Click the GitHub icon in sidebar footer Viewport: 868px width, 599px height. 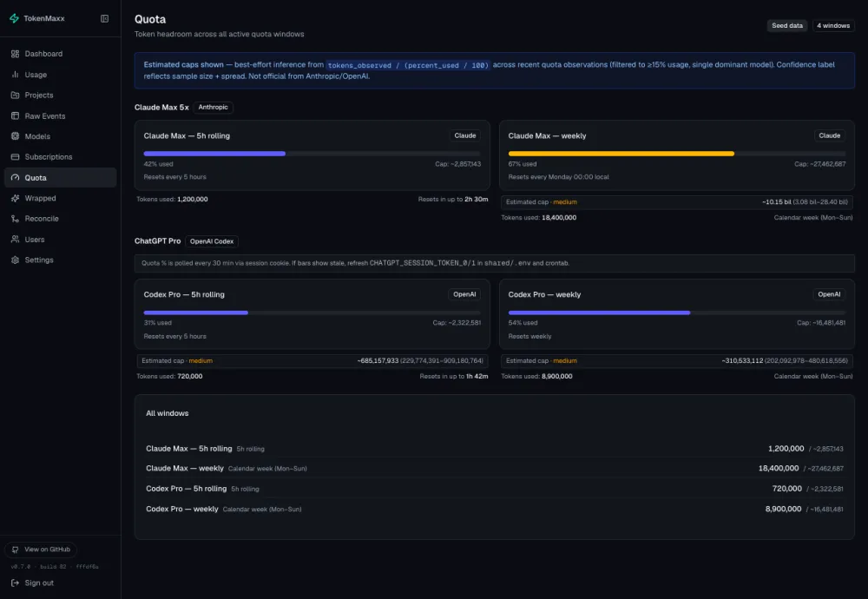click(x=15, y=550)
